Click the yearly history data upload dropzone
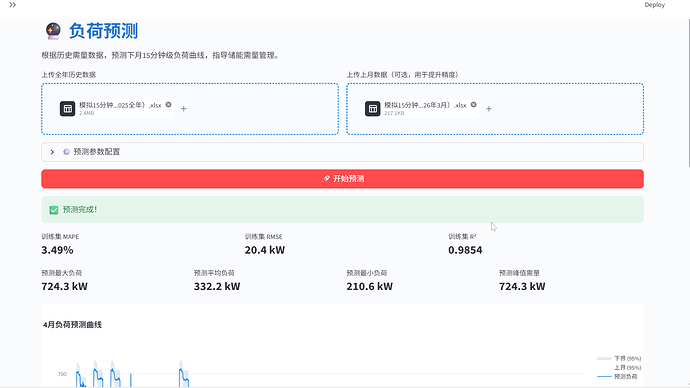Viewport: 690px width, 388px height. (x=190, y=109)
